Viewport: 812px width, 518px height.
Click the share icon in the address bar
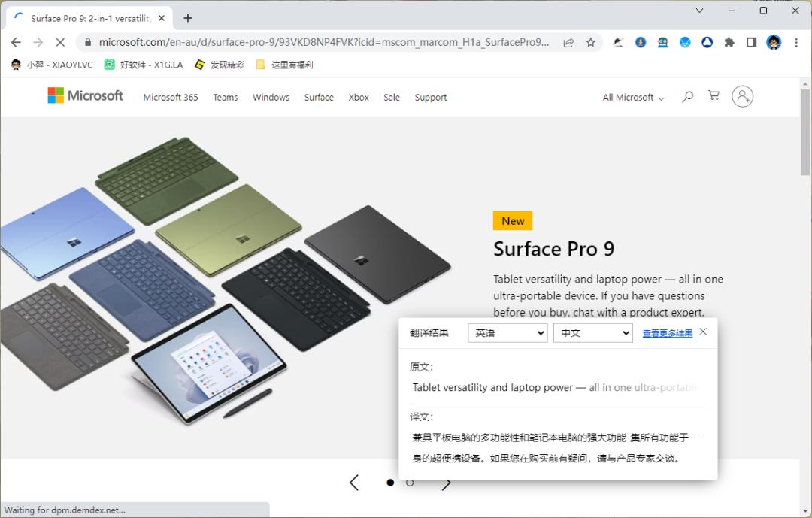569,43
